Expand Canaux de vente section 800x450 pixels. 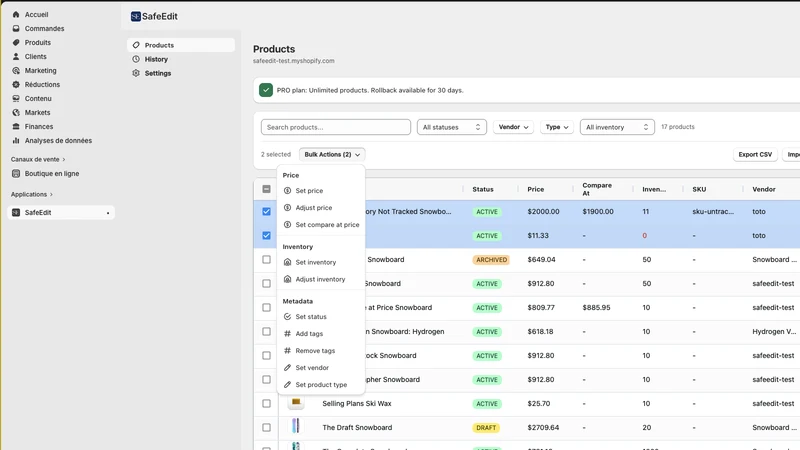coord(38,159)
